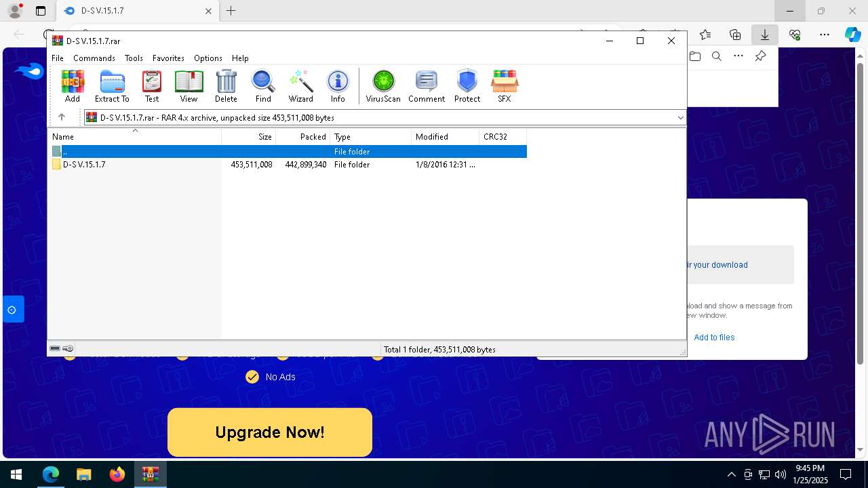Expand the archive path dropdown
Viewport: 868px width, 488px height.
point(680,118)
